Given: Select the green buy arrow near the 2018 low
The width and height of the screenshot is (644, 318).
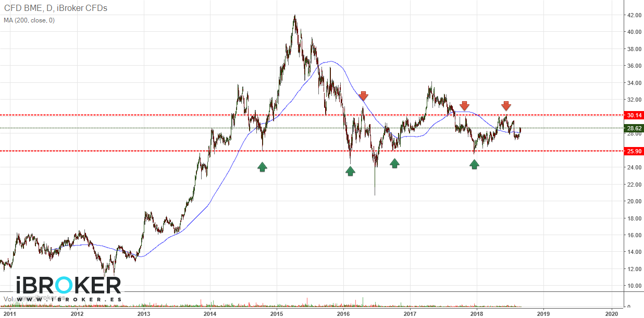Looking at the screenshot, I should [x=474, y=164].
